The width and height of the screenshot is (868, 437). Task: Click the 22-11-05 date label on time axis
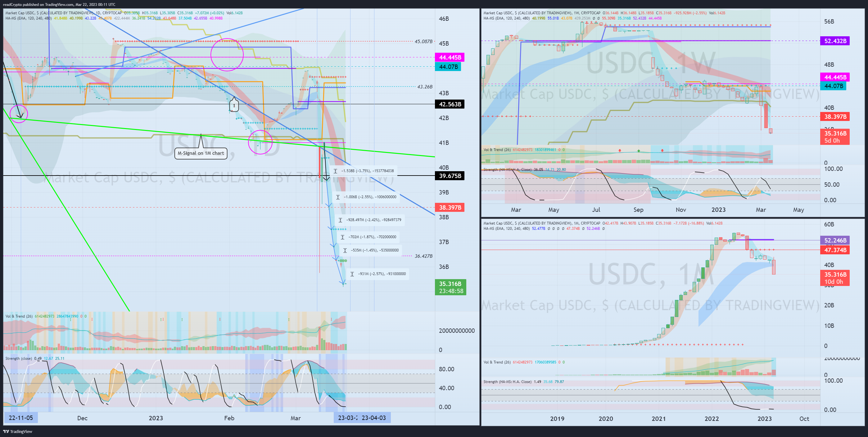[21, 418]
